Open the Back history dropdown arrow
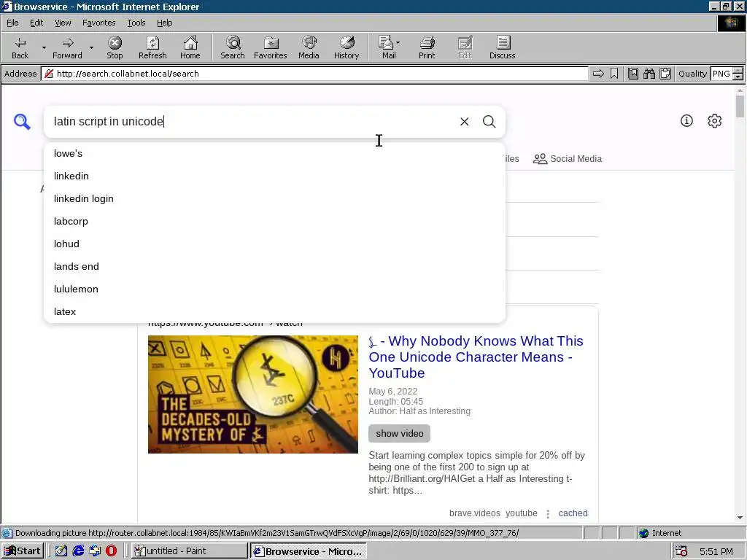This screenshot has height=560, width=747. tap(44, 47)
